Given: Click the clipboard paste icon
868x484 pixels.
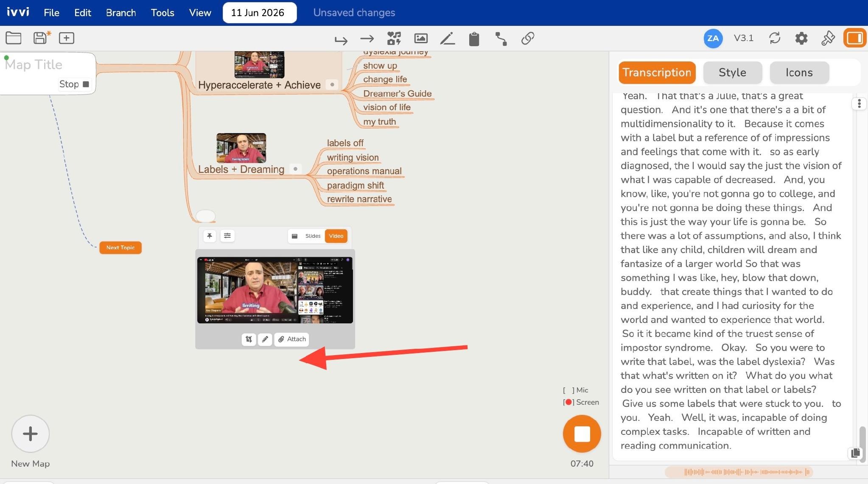Looking at the screenshot, I should (x=474, y=39).
